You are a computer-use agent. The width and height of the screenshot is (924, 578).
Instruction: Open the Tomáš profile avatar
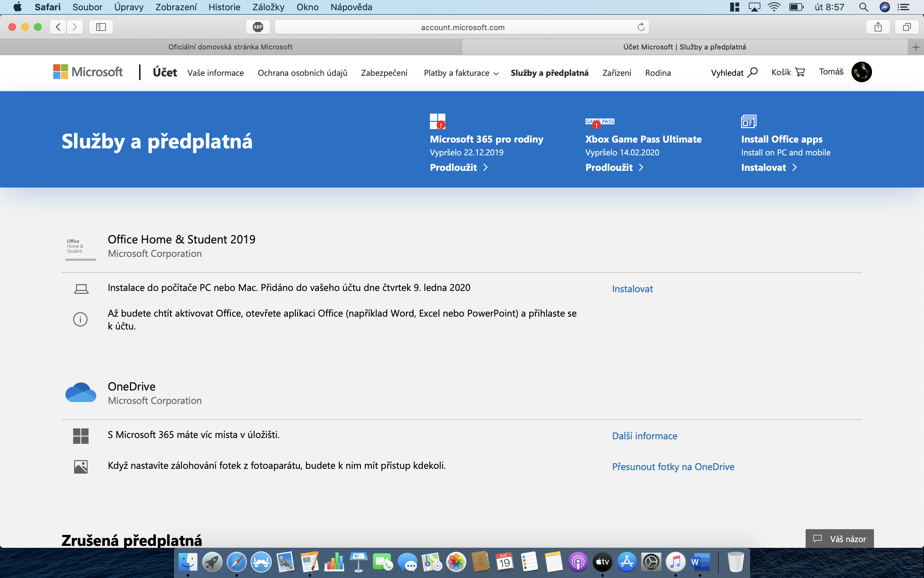(x=861, y=72)
